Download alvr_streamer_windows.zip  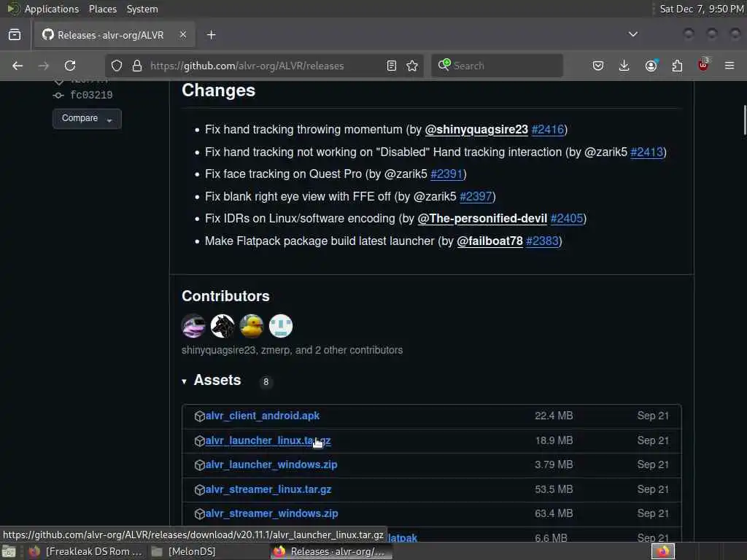click(x=271, y=514)
